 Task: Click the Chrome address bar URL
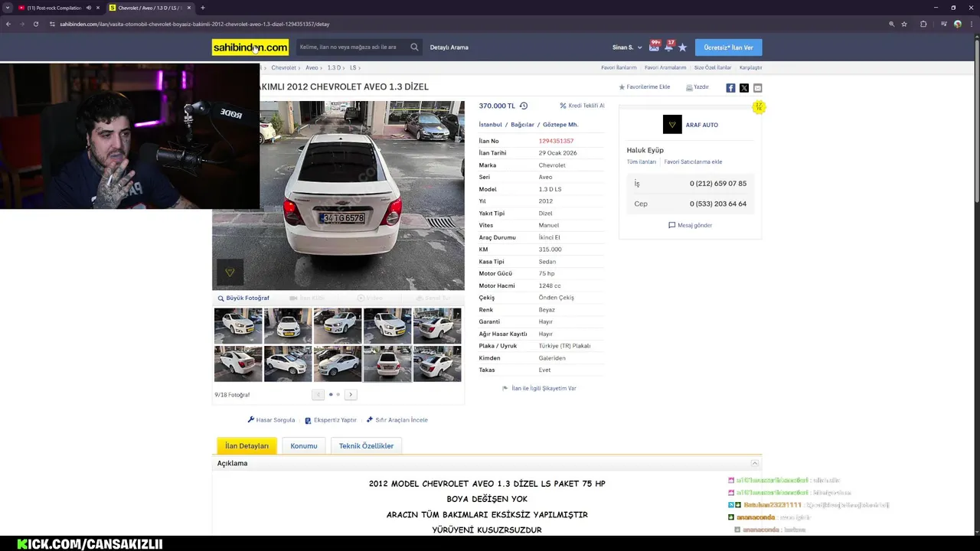tap(194, 24)
